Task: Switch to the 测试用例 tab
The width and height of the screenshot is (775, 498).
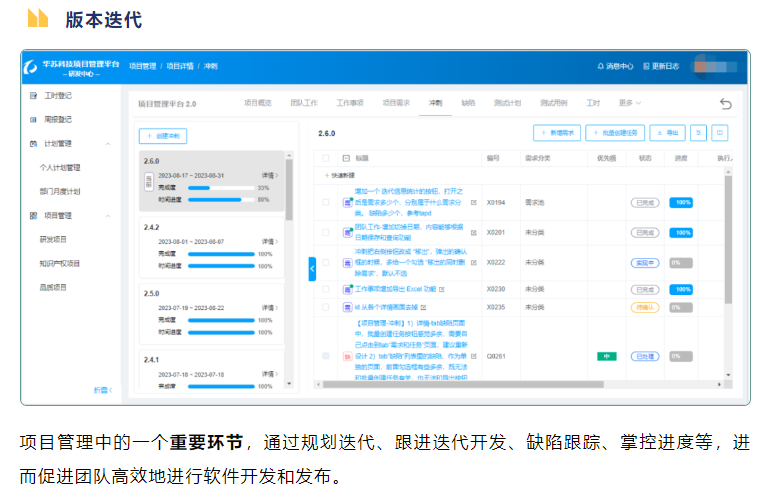Action: pos(553,103)
